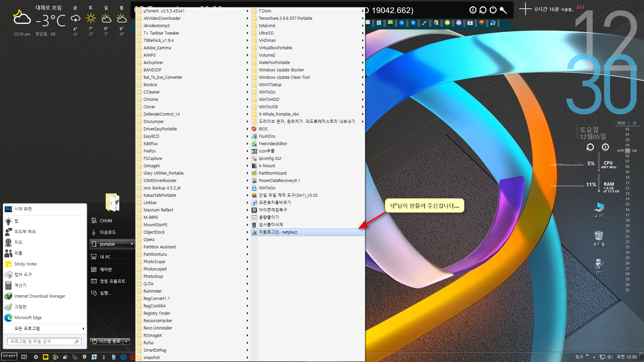Screen dimensions: 644x362
Task: Open 시작 화면 start screen entry
Action: coord(44,209)
